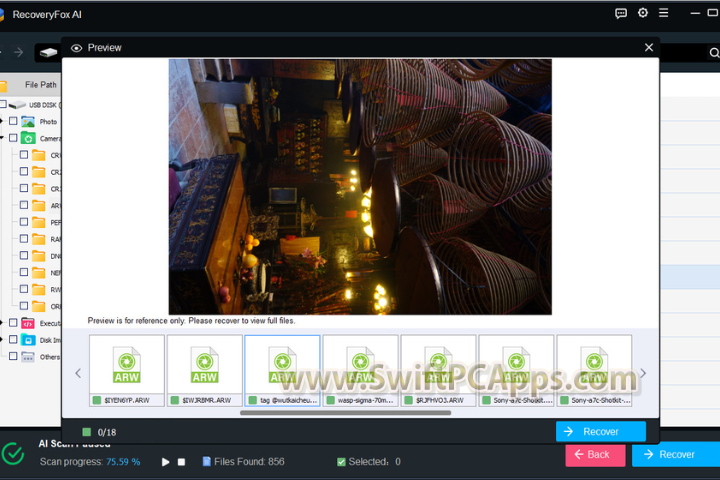Click the blue Disk Image category icon
The height and width of the screenshot is (480, 720).
pos(28,340)
